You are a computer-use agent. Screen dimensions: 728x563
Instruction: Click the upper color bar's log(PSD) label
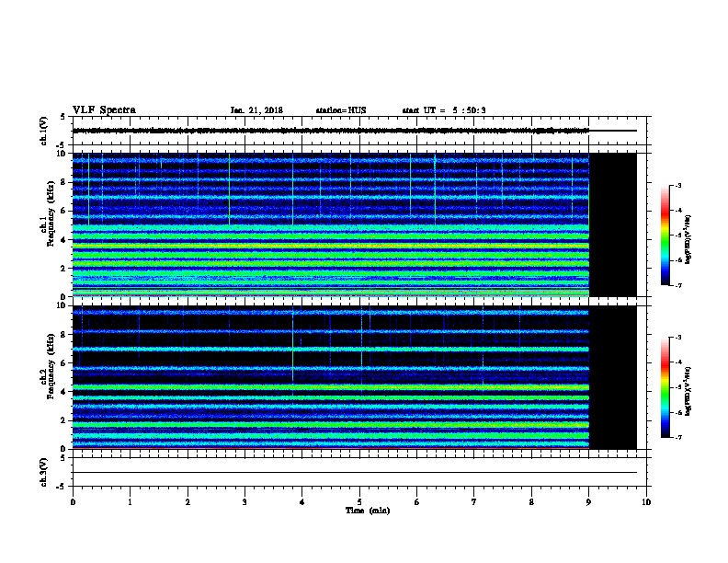pyautogui.click(x=688, y=239)
